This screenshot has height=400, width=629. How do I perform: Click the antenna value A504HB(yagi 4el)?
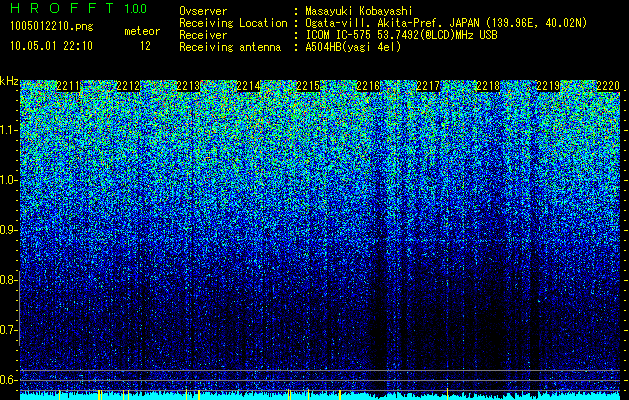point(353,47)
